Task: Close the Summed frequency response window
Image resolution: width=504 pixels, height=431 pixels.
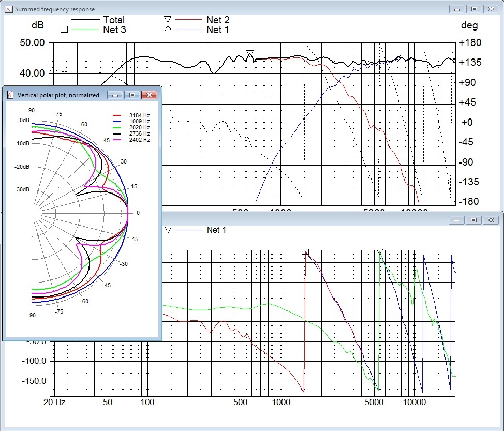Action: [491, 9]
